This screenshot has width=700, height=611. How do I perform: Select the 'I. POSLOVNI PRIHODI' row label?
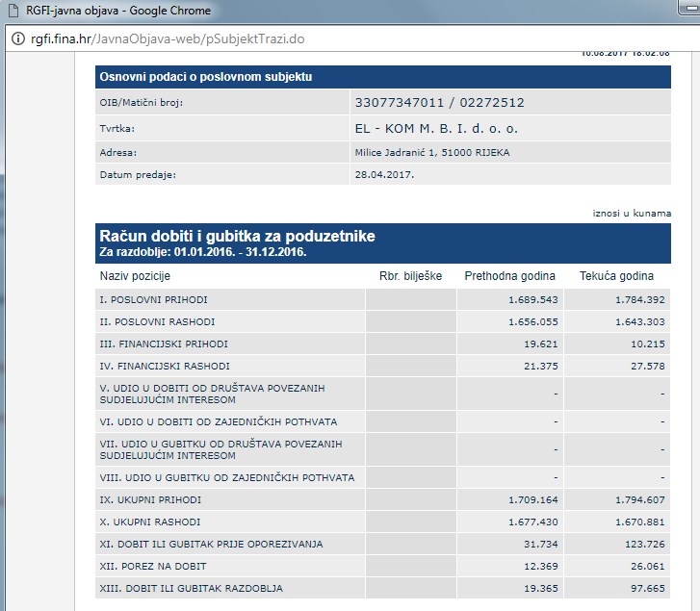[x=154, y=300]
